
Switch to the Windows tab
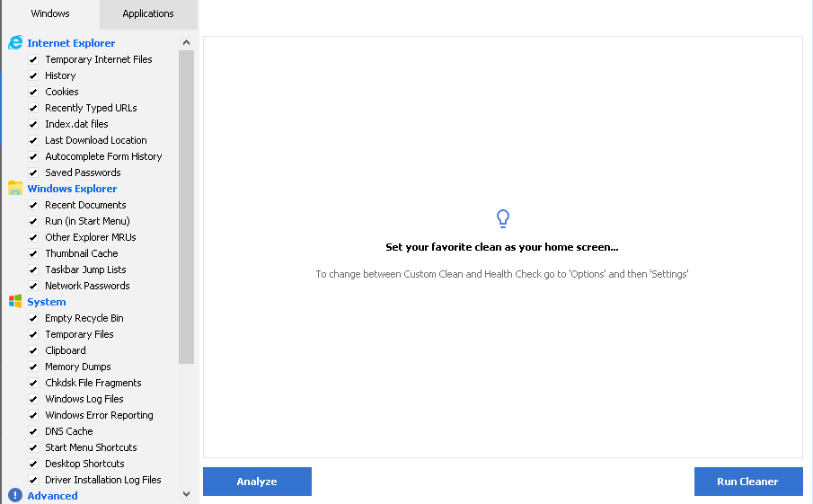pos(50,13)
